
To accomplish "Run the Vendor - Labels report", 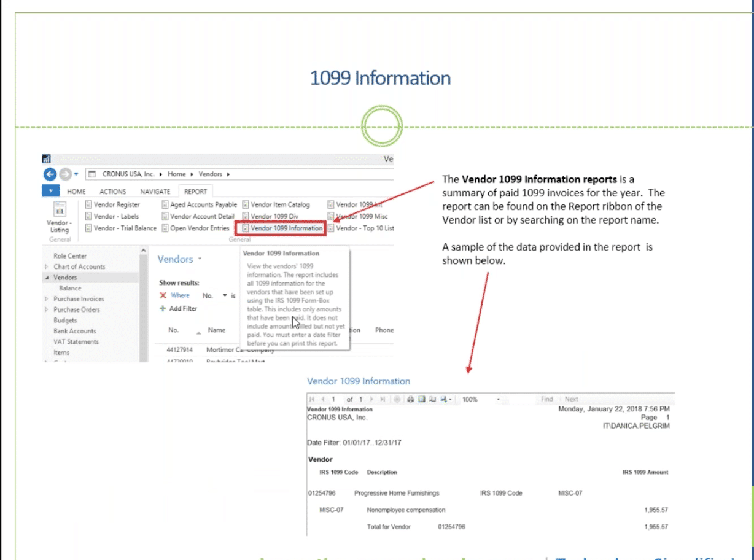I will coord(112,216).
